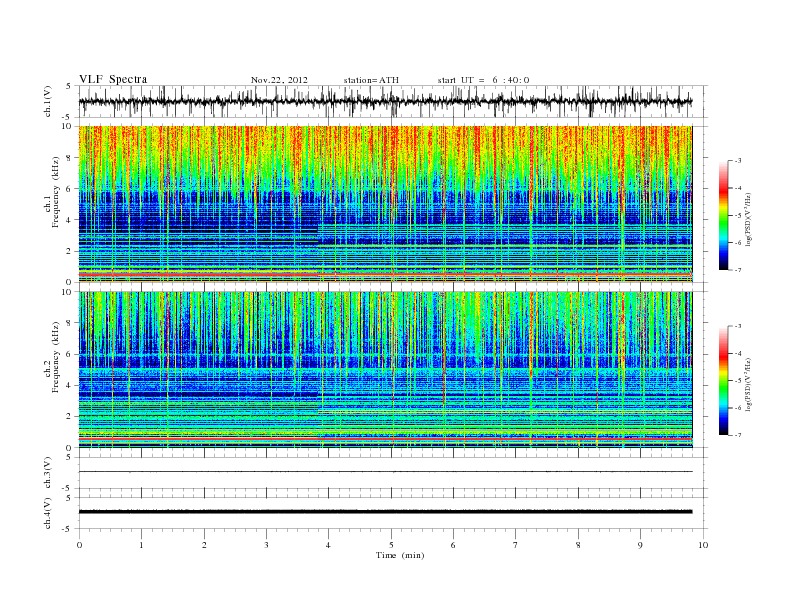This screenshot has height=612, width=792.
Task: Click the "-5" tick on ch.2 colorbar
Action: coord(738,380)
